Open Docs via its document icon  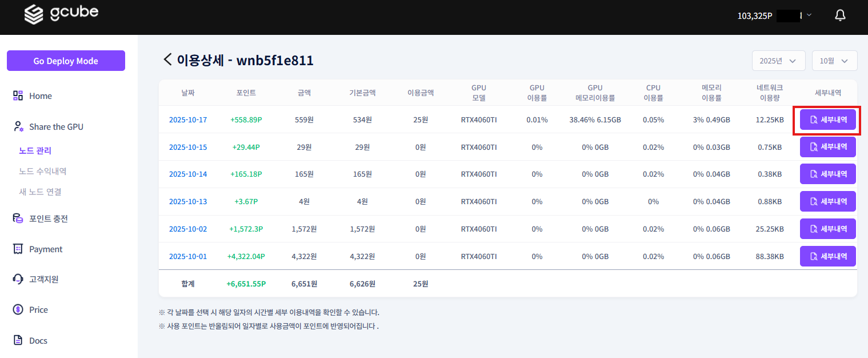point(18,340)
